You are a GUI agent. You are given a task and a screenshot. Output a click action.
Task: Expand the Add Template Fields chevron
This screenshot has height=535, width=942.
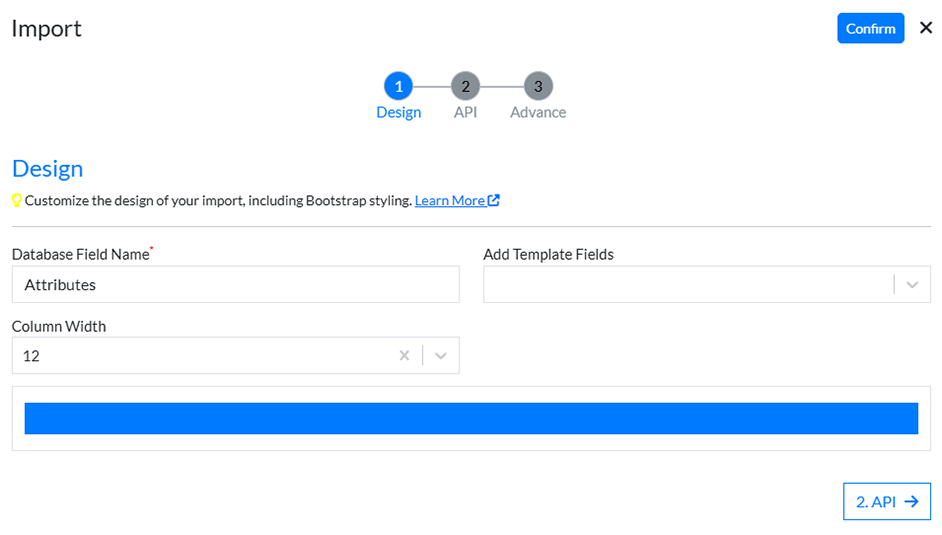click(x=911, y=285)
